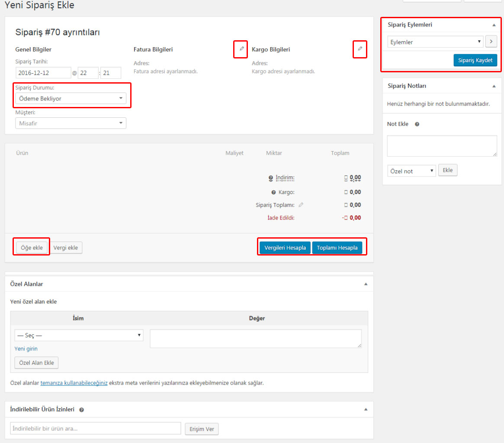Screen dimensions: 504x443
Task: Click help icon beside Kargo
Action: click(273, 192)
